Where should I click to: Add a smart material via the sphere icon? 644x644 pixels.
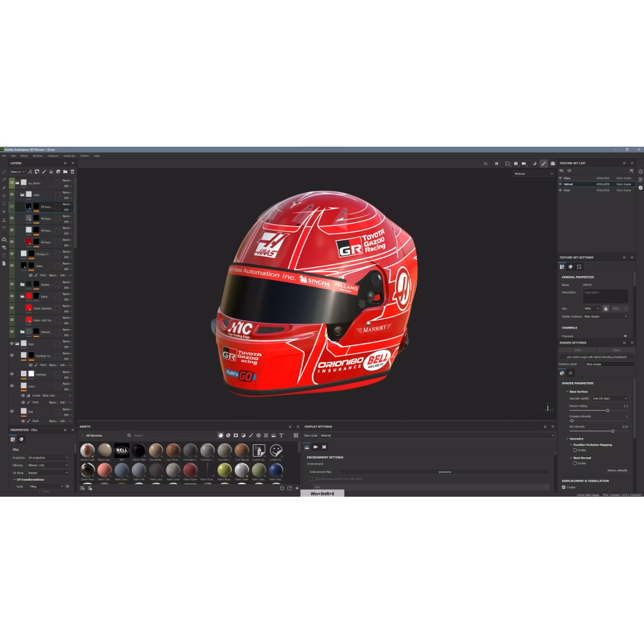(x=58, y=172)
